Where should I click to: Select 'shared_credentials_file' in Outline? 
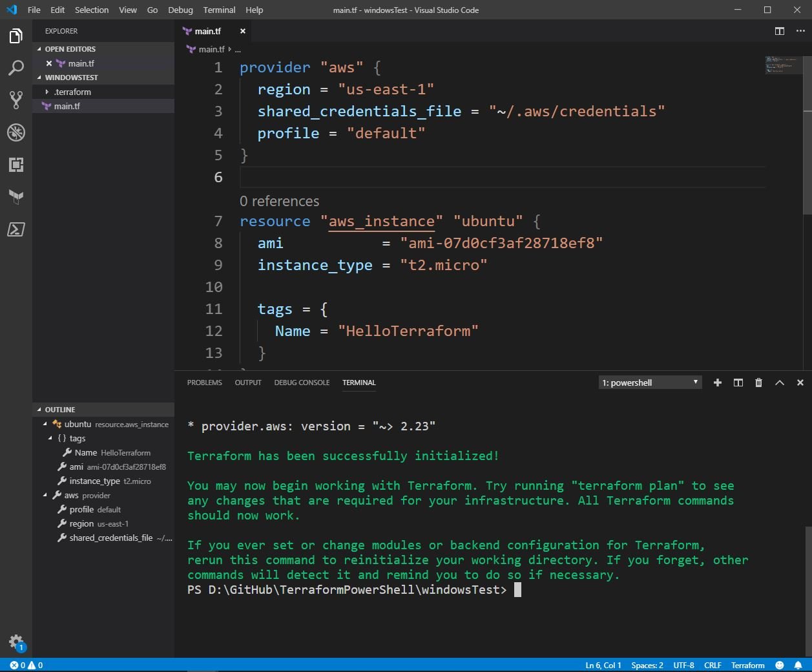click(x=103, y=538)
